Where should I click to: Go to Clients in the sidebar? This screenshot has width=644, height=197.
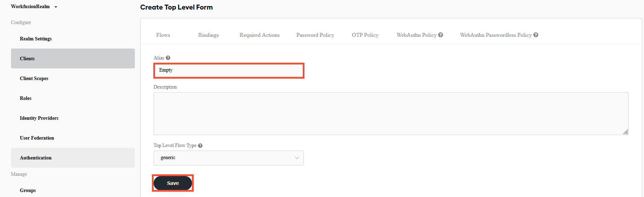[27, 58]
